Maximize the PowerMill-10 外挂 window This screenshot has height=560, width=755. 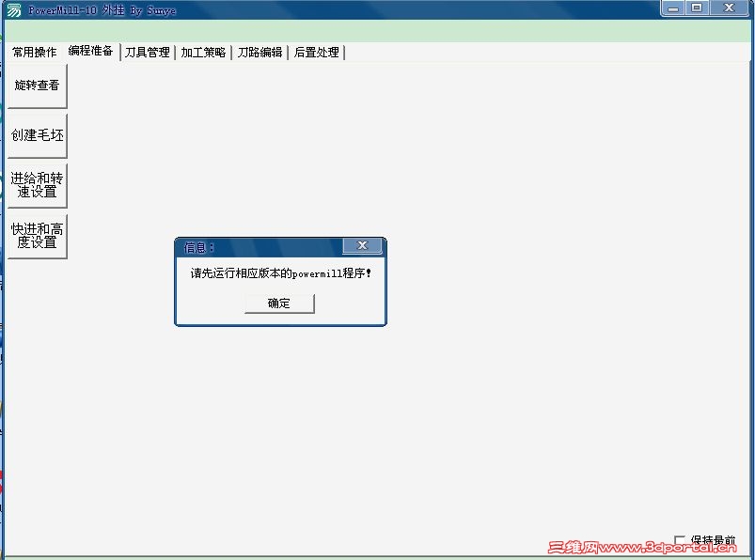point(697,8)
